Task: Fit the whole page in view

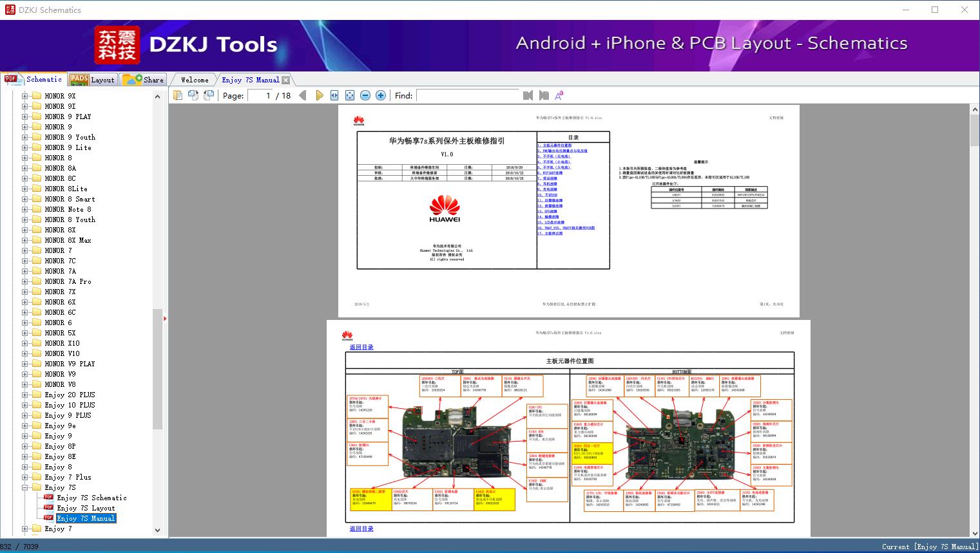Action: tap(350, 95)
